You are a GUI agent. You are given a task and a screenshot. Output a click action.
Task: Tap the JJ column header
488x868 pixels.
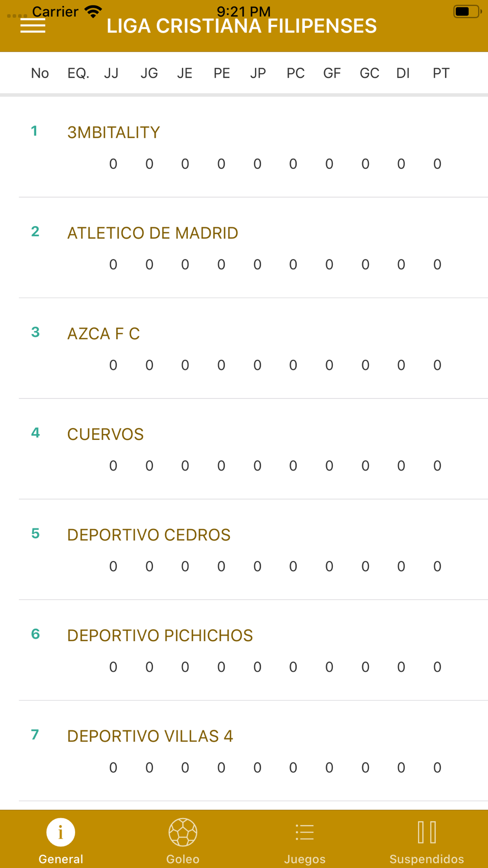[111, 73]
